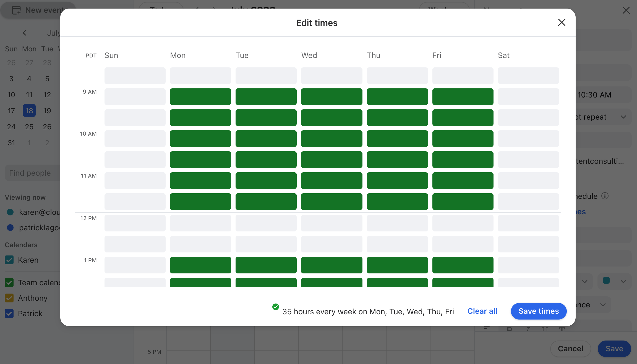This screenshot has width=637, height=364.
Task: Toggle Thursday 10:30 AM time slot
Action: [397, 160]
